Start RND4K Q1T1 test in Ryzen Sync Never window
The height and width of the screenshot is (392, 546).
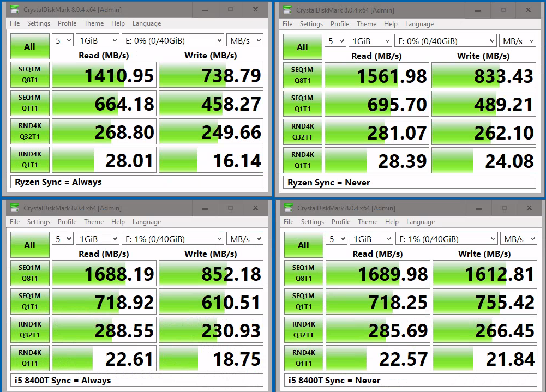[303, 160]
